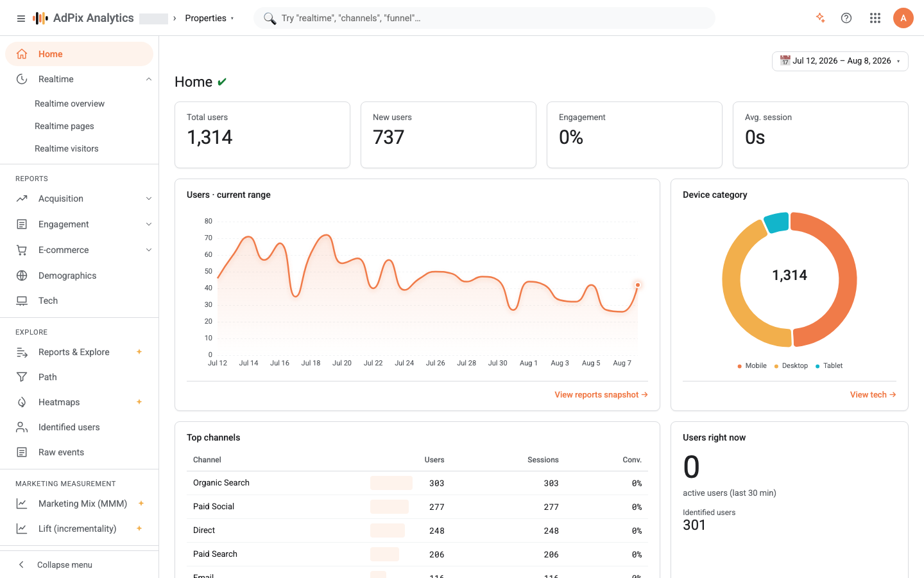The image size is (924, 578).
Task: Click the AI insights sparkle icon
Action: 820,18
